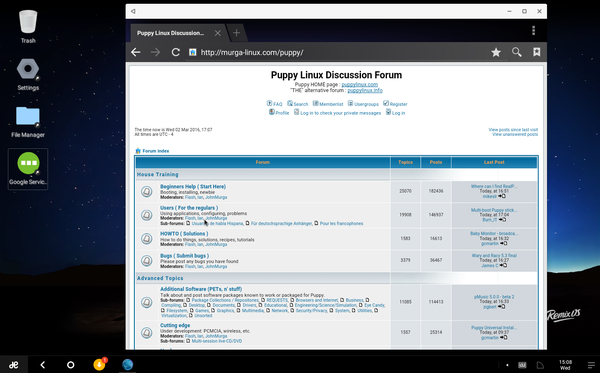Image resolution: width=600 pixels, height=373 pixels.
Task: Open the bookmarks list icon in the toolbar
Action: (x=536, y=52)
